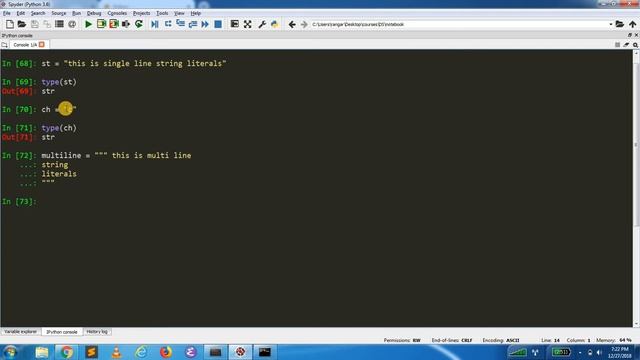This screenshot has height=360, width=640.
Task: Create a new file with the New File icon
Action: [9, 24]
